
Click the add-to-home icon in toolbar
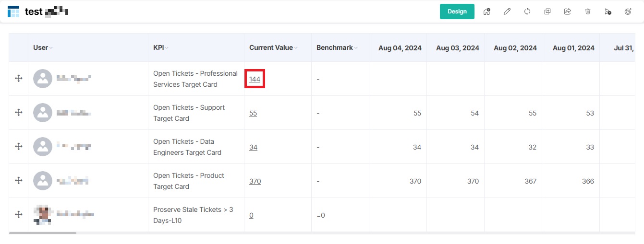click(x=487, y=12)
